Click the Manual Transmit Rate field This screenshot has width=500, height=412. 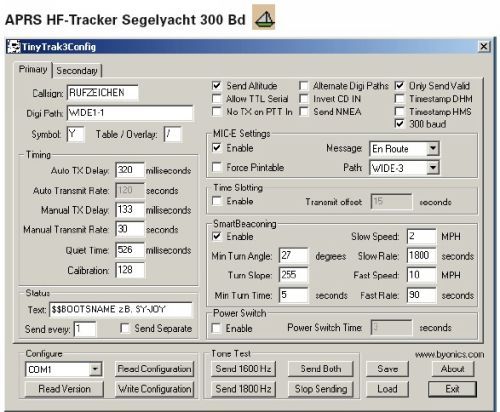coord(130,229)
